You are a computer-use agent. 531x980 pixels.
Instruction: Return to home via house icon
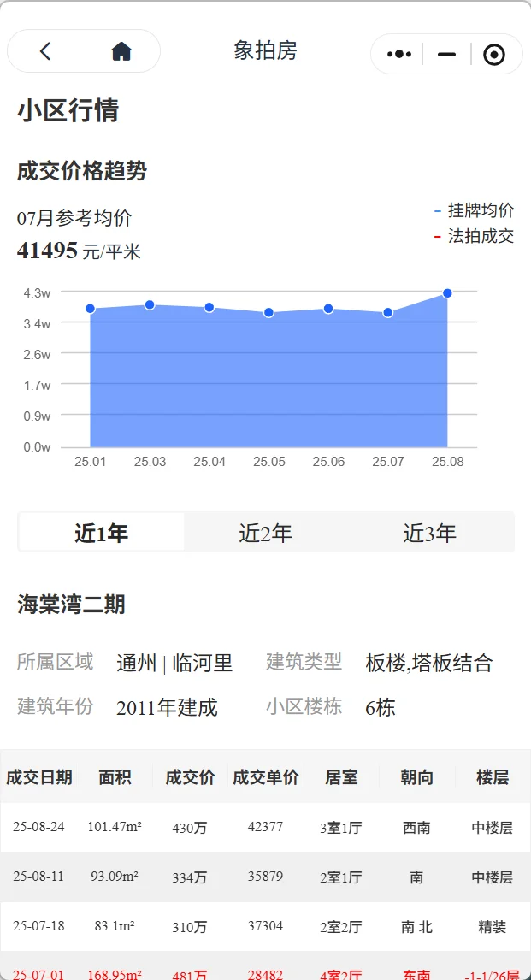(x=121, y=51)
